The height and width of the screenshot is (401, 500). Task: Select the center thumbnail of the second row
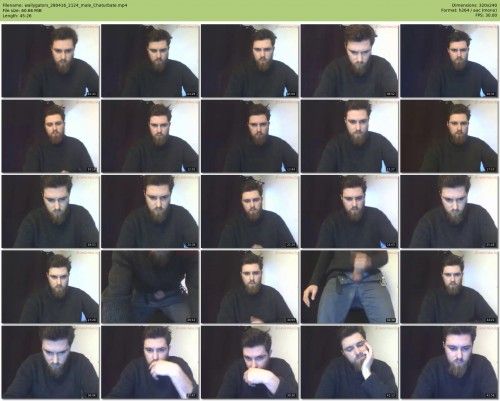click(250, 136)
